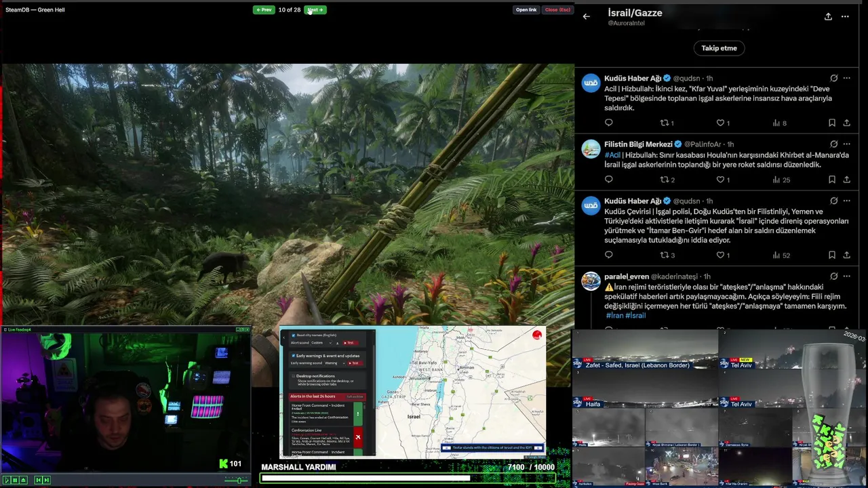Image resolution: width=868 pixels, height=488 pixels.
Task: Open red logo on alert map
Action: coord(537,335)
